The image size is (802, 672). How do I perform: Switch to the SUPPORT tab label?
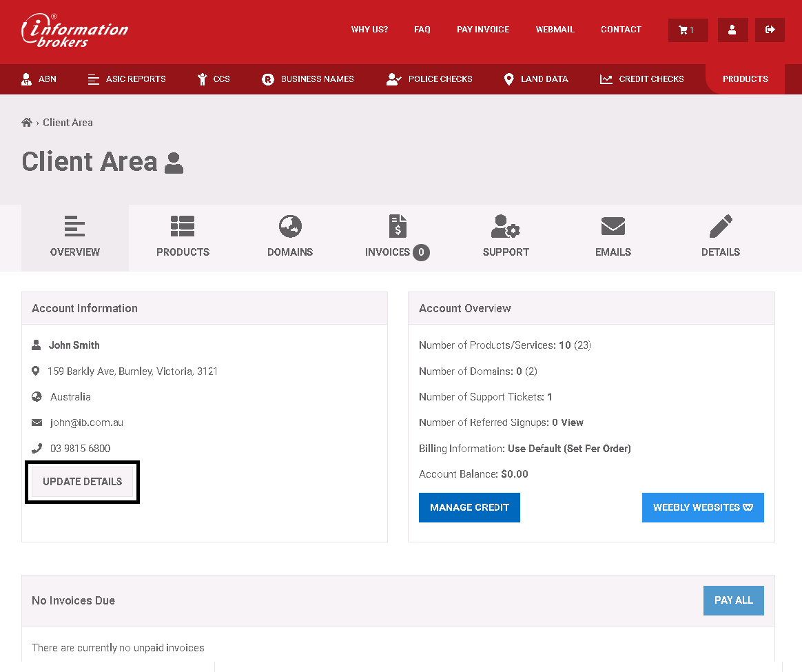point(506,252)
